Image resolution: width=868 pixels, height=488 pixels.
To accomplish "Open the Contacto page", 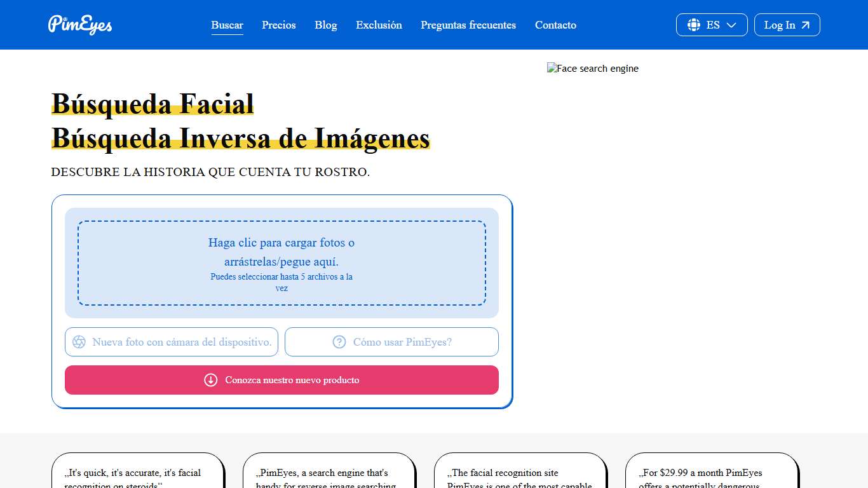I will pos(555,25).
